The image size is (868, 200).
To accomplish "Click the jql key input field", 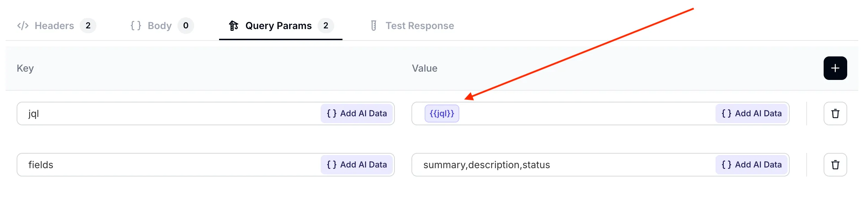I will [x=166, y=113].
